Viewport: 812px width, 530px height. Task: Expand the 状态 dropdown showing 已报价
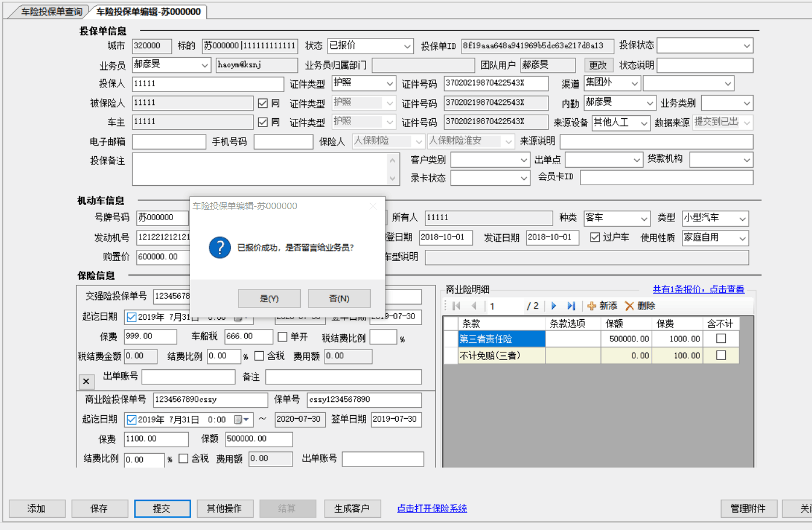(407, 46)
